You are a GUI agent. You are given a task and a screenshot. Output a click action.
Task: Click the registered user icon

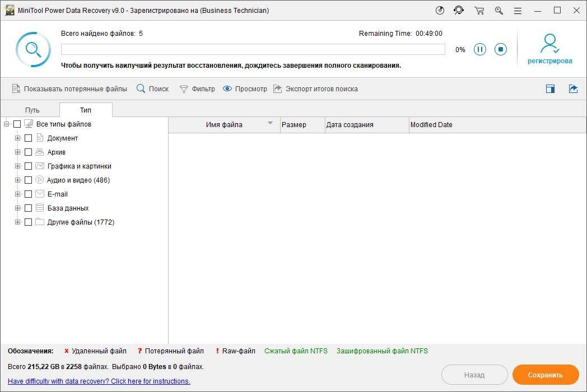(549, 44)
